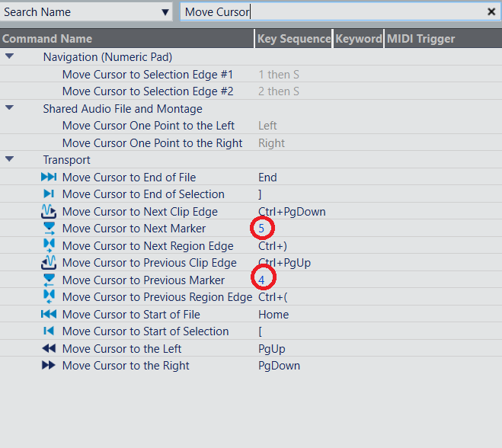This screenshot has height=448, width=502.
Task: Click the Next Region Edge icon
Action: point(49,246)
